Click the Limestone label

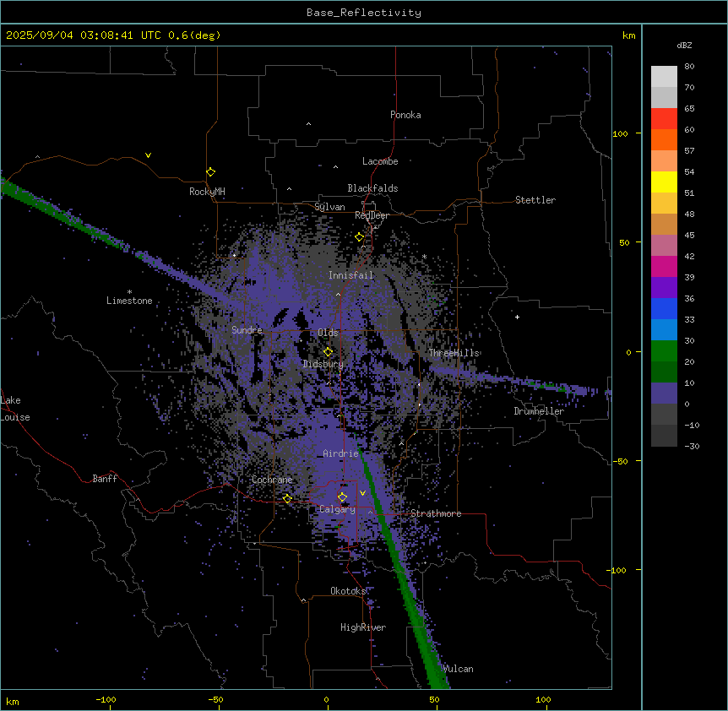(x=129, y=301)
